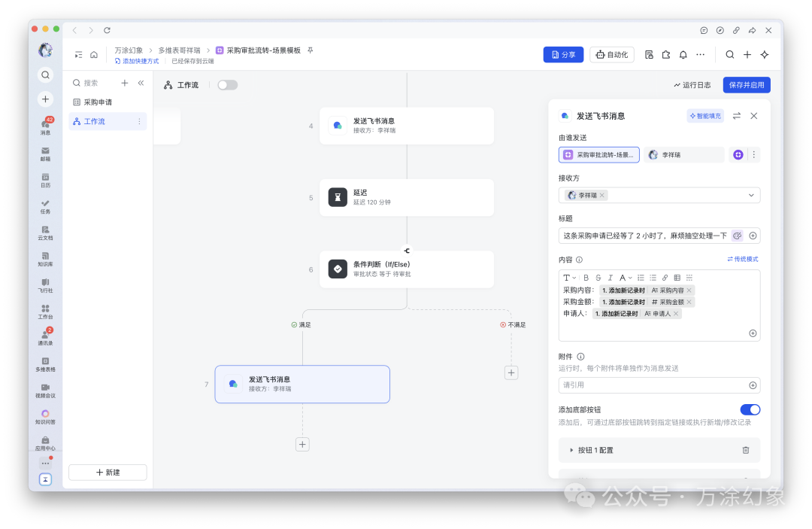Open the 接收方 recipient dropdown
Screen dimensions: 812x529
(750, 194)
